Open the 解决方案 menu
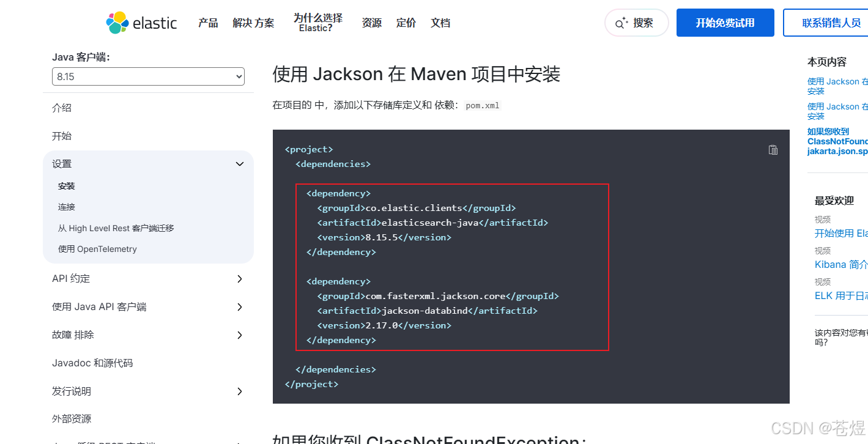 click(253, 23)
